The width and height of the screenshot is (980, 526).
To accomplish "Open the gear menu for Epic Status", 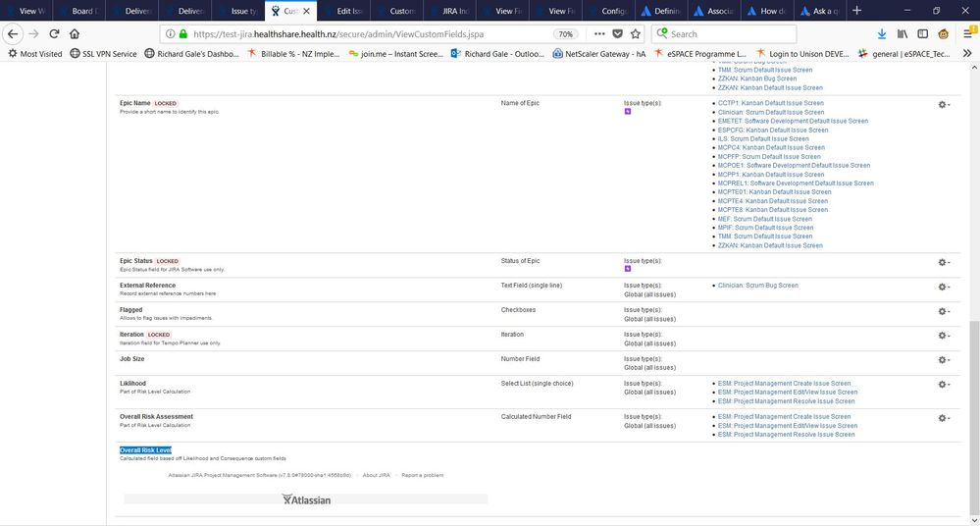I will click(x=944, y=262).
